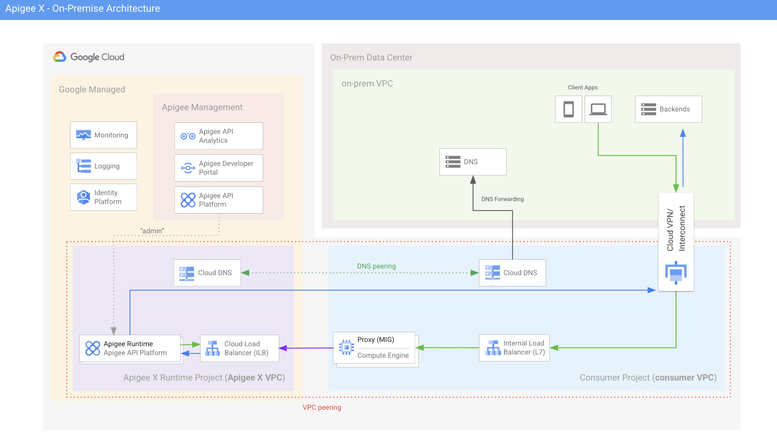Select the Cloud VPN/ Interconnect vertical text
Viewport: 777px width, 437px height.
click(x=676, y=228)
